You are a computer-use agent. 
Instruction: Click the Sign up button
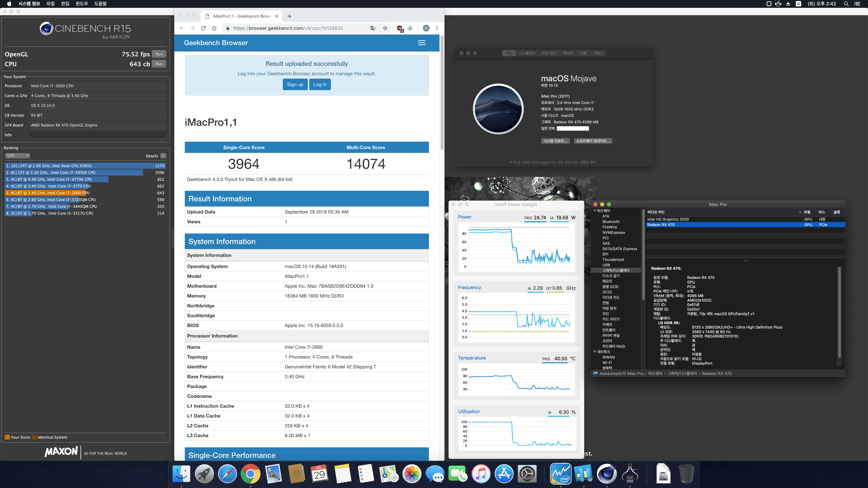coord(295,85)
